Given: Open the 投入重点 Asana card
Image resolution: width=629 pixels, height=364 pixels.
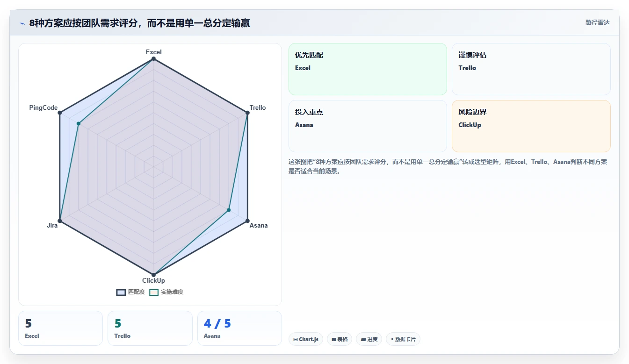Looking at the screenshot, I should tap(368, 126).
